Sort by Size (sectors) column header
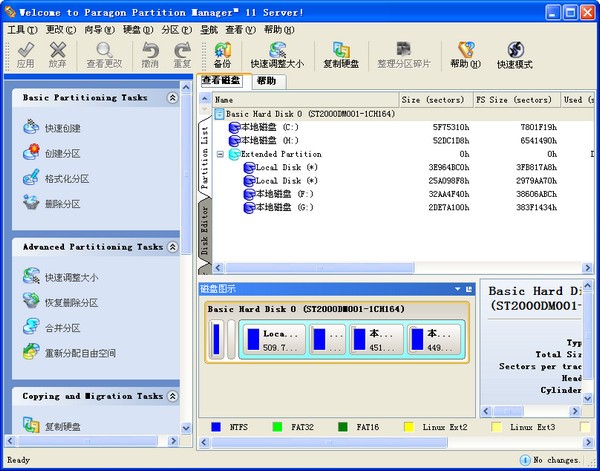This screenshot has width=600, height=471. coord(437,100)
